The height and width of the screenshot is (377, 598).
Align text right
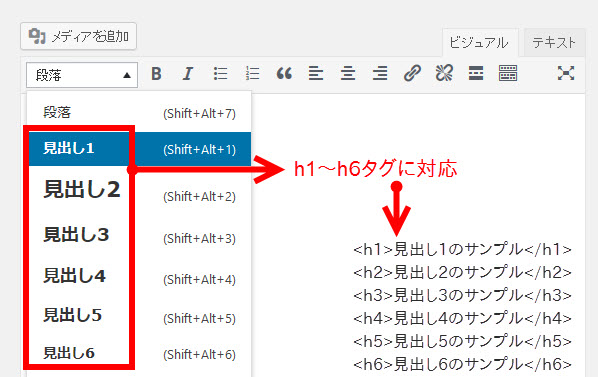coord(380,73)
